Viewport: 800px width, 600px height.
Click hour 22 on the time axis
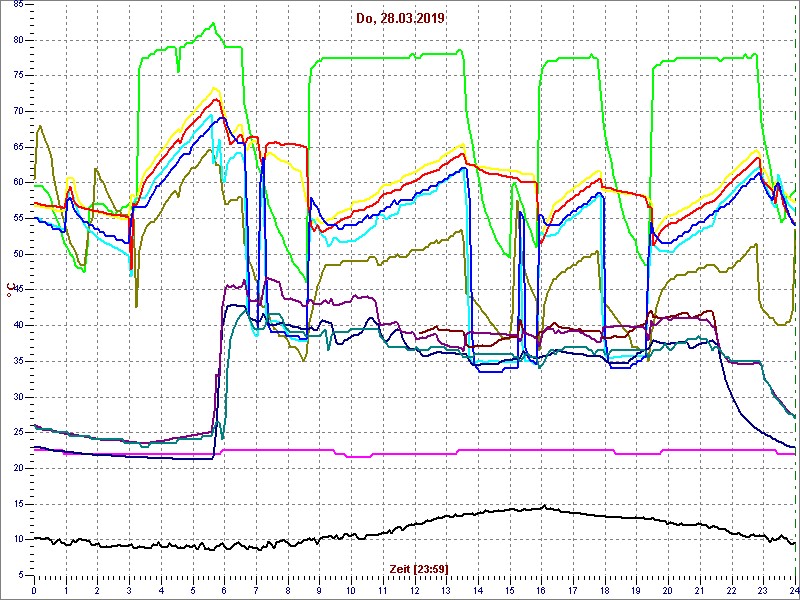click(730, 589)
